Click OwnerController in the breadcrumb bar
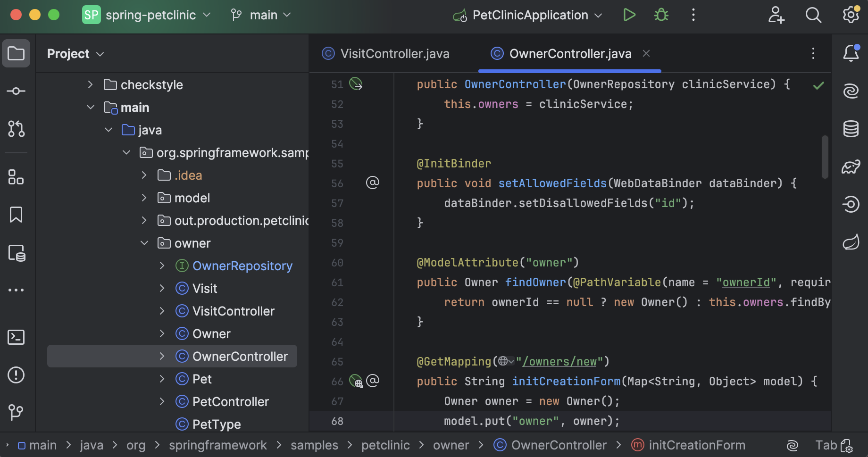 tap(559, 445)
